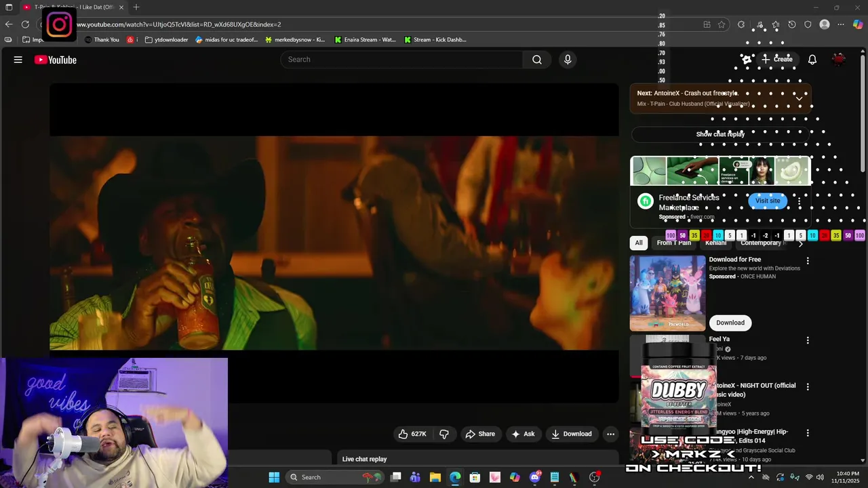
Task: Open Enaira Stream bookmark
Action: tap(365, 40)
